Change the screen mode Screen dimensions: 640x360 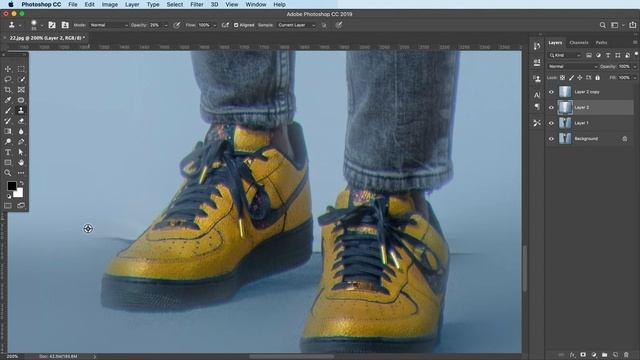pyautogui.click(x=21, y=206)
